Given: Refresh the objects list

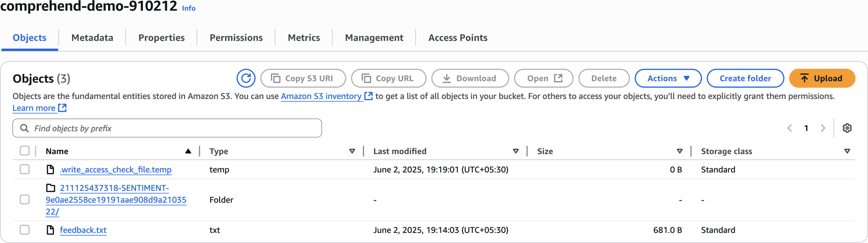Looking at the screenshot, I should (x=246, y=78).
